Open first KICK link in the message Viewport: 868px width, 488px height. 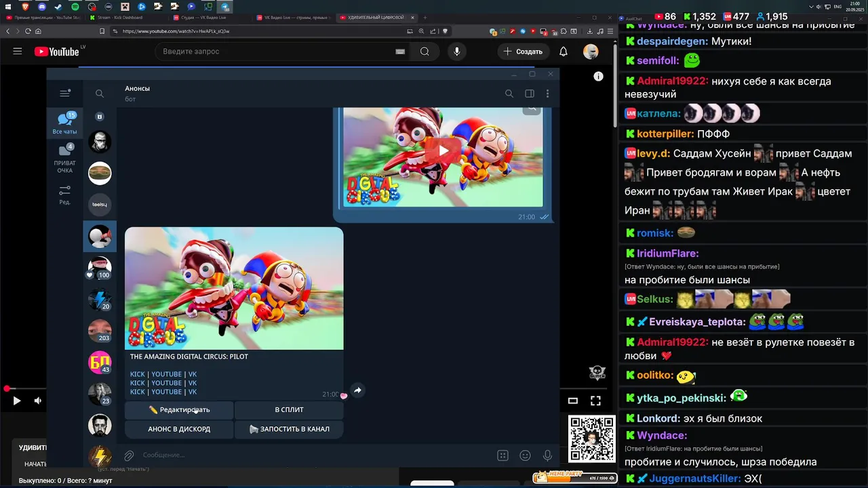138,374
